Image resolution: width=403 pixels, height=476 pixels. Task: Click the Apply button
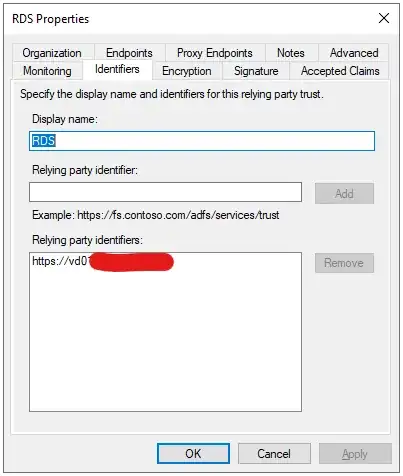pos(355,453)
